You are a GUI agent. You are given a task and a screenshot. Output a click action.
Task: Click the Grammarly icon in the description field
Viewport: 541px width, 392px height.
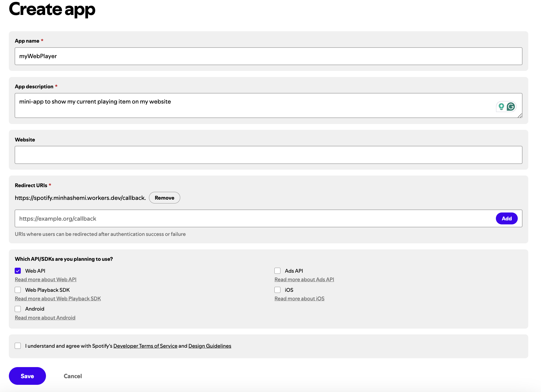(511, 107)
